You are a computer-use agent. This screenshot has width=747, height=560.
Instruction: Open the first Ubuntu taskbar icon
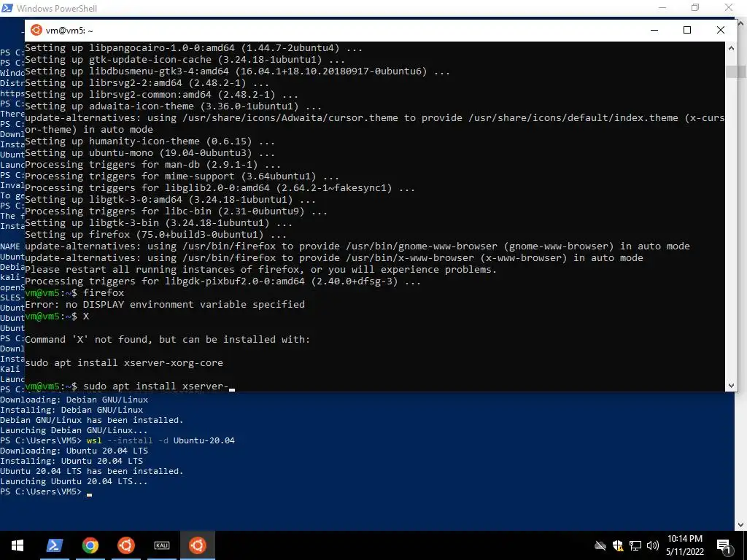125,545
